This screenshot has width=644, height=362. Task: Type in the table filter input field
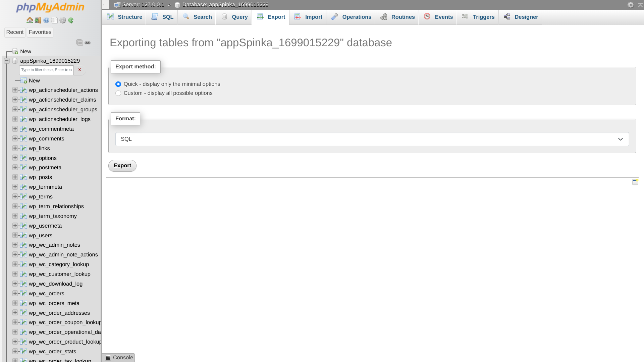46,70
